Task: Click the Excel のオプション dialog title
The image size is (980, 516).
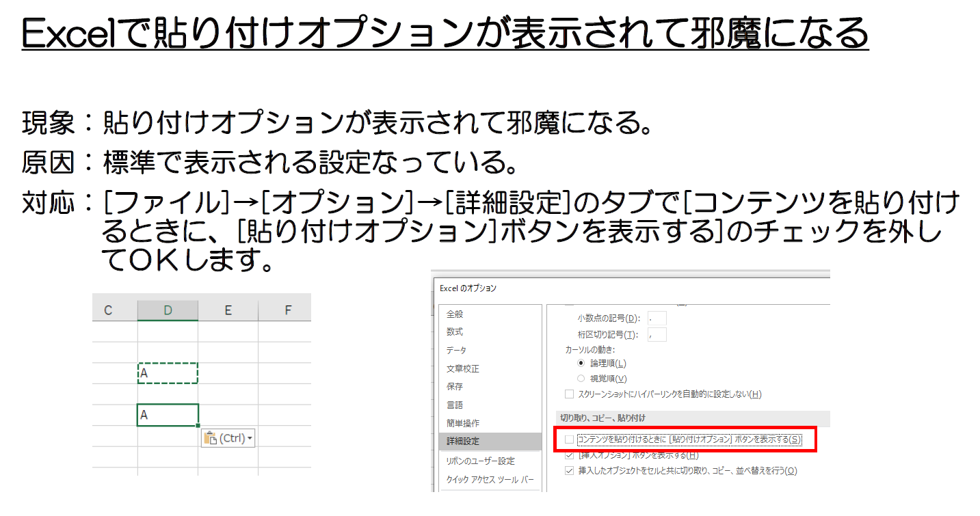Action: pyautogui.click(x=468, y=288)
